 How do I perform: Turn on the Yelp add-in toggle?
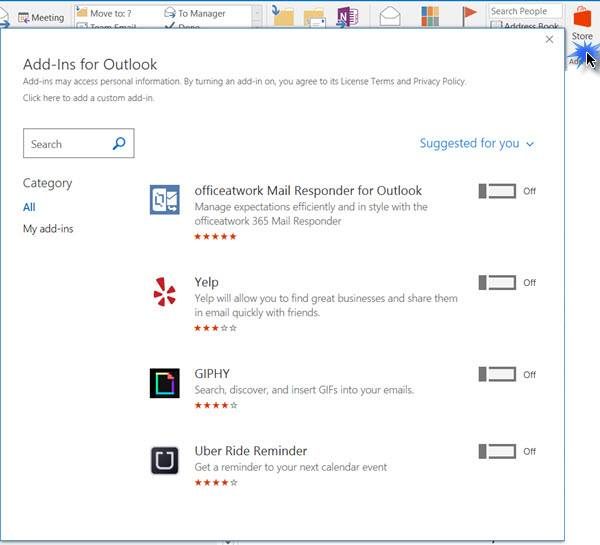[x=497, y=283]
